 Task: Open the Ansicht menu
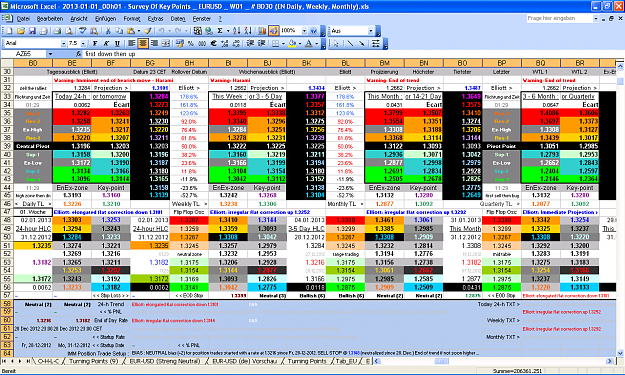click(x=79, y=19)
